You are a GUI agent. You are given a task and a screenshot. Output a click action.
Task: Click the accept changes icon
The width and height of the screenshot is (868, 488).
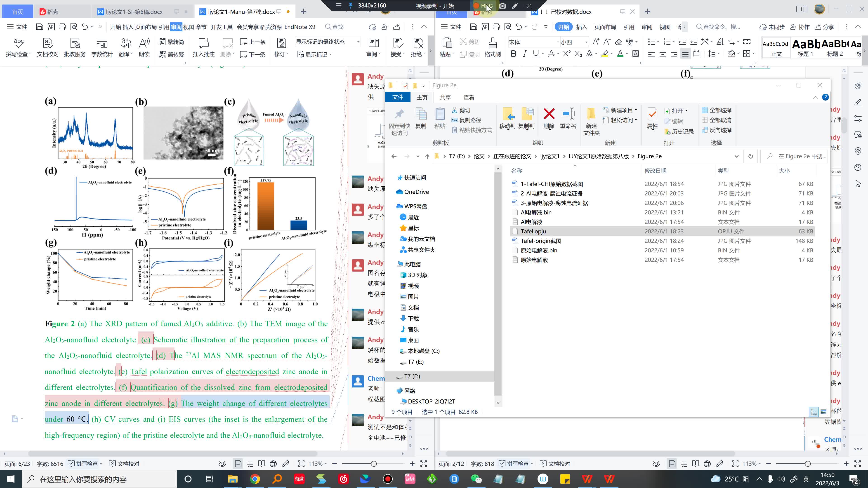pos(398,43)
